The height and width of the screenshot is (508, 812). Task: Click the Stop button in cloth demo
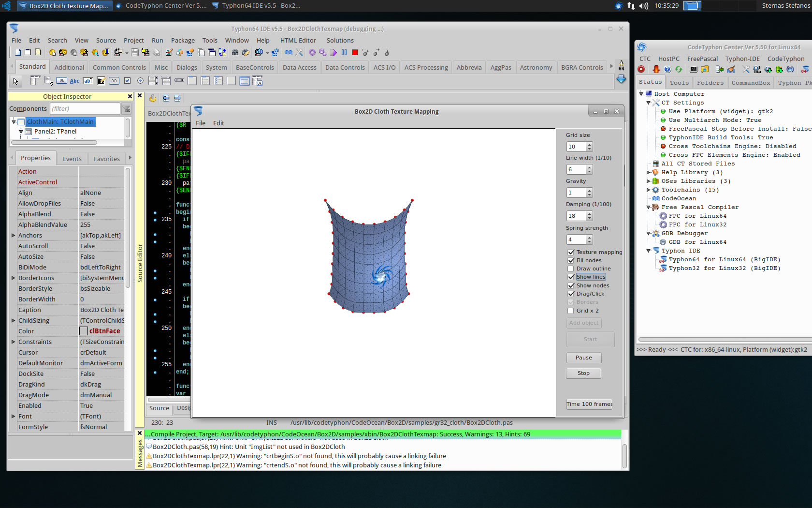click(x=583, y=373)
